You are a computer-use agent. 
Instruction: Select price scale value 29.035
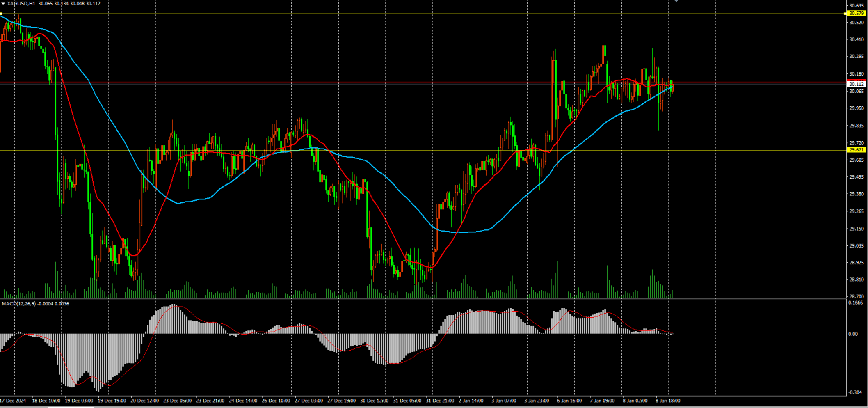(856, 245)
